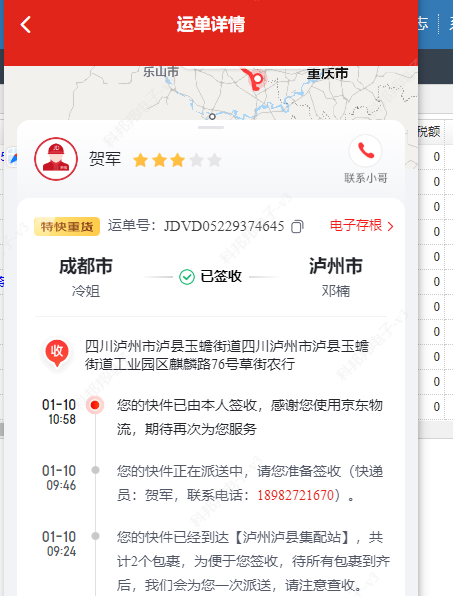
Task: Tap the red phone call icon
Action: coord(365,151)
